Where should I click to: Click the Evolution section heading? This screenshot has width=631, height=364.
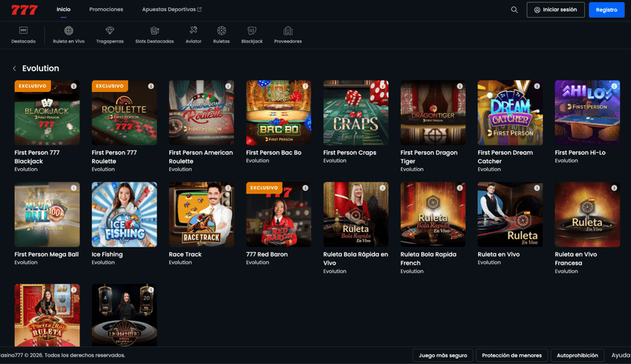pyautogui.click(x=41, y=68)
